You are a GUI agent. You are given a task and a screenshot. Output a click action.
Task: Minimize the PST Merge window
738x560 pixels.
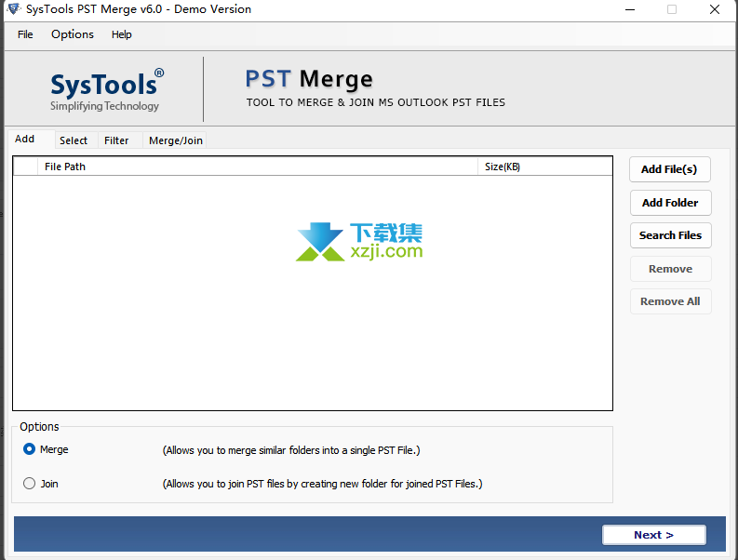630,9
